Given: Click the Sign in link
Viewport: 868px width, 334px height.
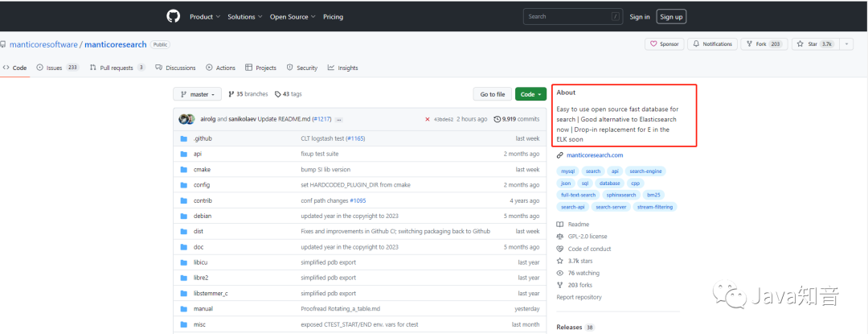Looking at the screenshot, I should coord(640,17).
